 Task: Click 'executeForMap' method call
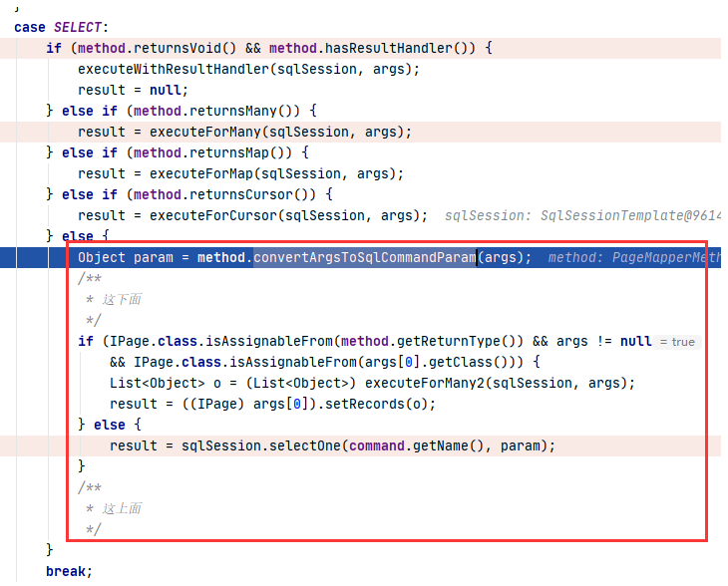(201, 173)
